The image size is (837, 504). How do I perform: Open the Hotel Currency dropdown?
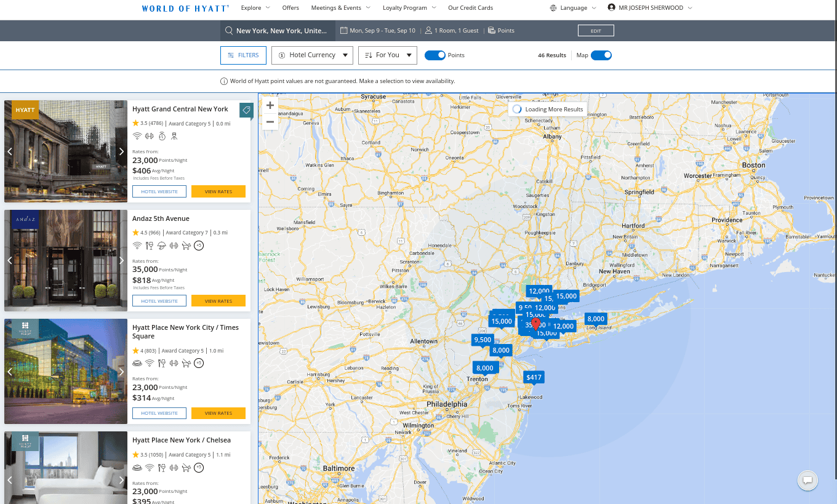pos(312,55)
